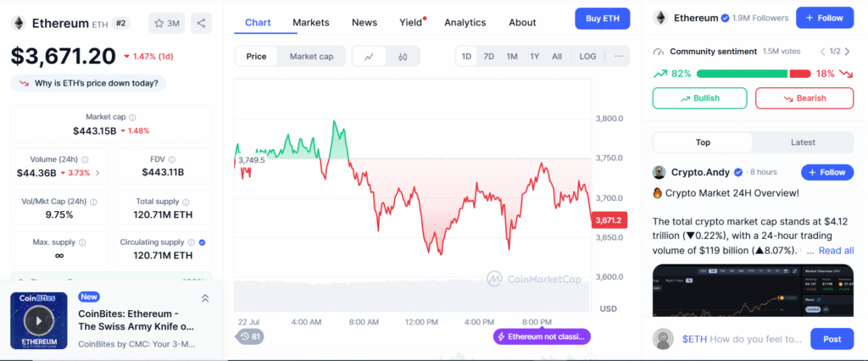Open the chart more options ellipsis
868x361 pixels.
point(619,57)
